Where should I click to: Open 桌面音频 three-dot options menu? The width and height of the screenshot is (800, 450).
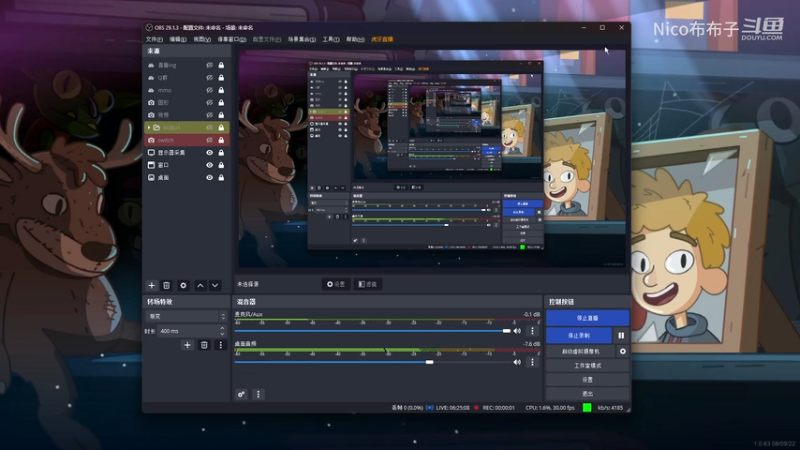click(x=532, y=362)
